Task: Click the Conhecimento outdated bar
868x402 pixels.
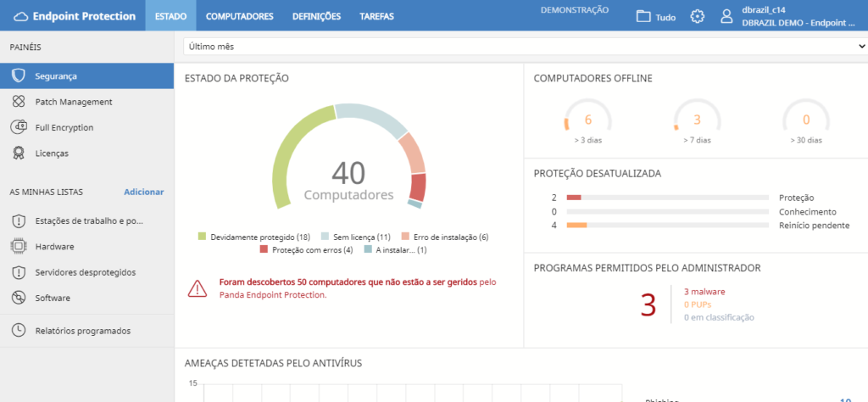Action: coord(668,211)
